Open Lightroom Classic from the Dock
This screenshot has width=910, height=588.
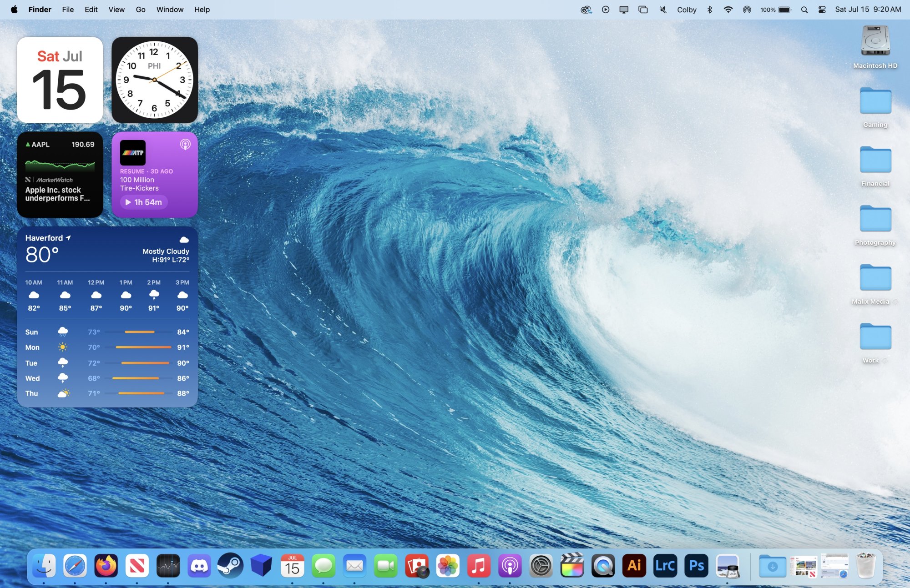[665, 566]
